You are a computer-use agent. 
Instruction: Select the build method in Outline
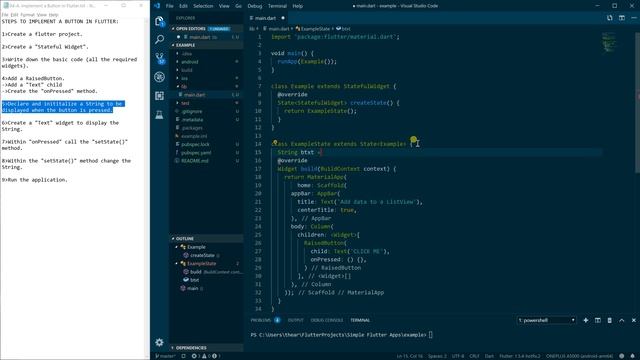(196, 271)
